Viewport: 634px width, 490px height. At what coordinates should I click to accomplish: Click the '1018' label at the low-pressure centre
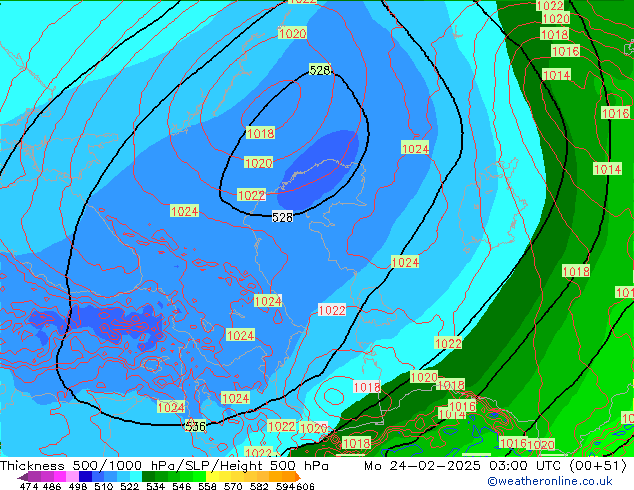(x=260, y=133)
